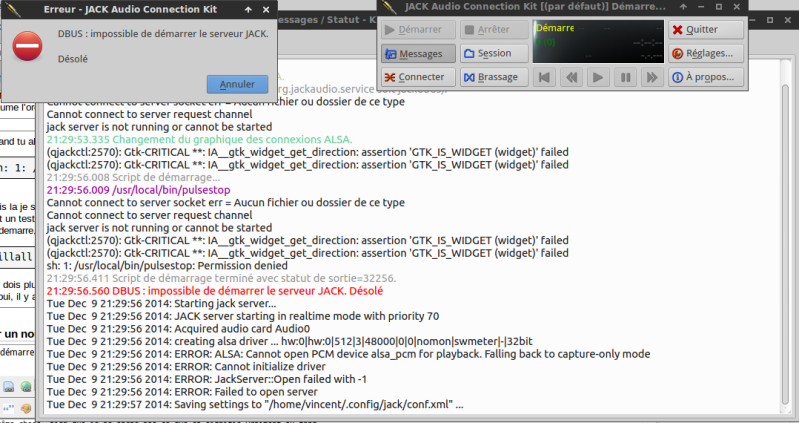Viewport: 799px width, 423px height.
Task: Click the 'Saving settings to' log line
Action: [x=255, y=405]
